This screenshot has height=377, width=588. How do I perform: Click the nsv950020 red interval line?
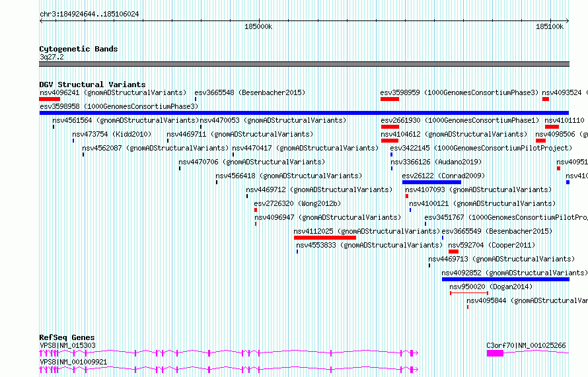click(469, 292)
